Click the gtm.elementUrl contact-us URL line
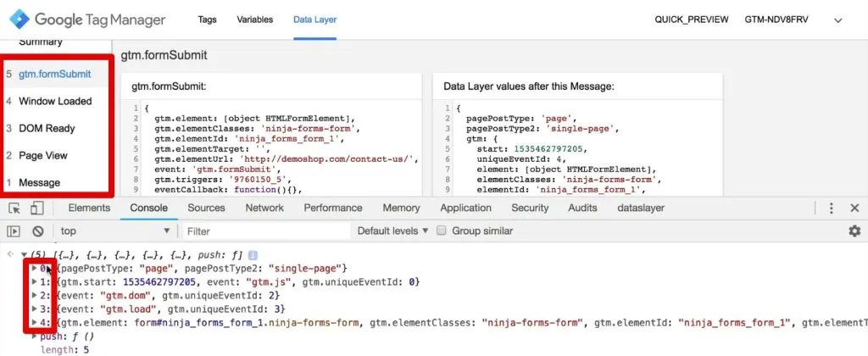The image size is (868, 356). click(286, 159)
